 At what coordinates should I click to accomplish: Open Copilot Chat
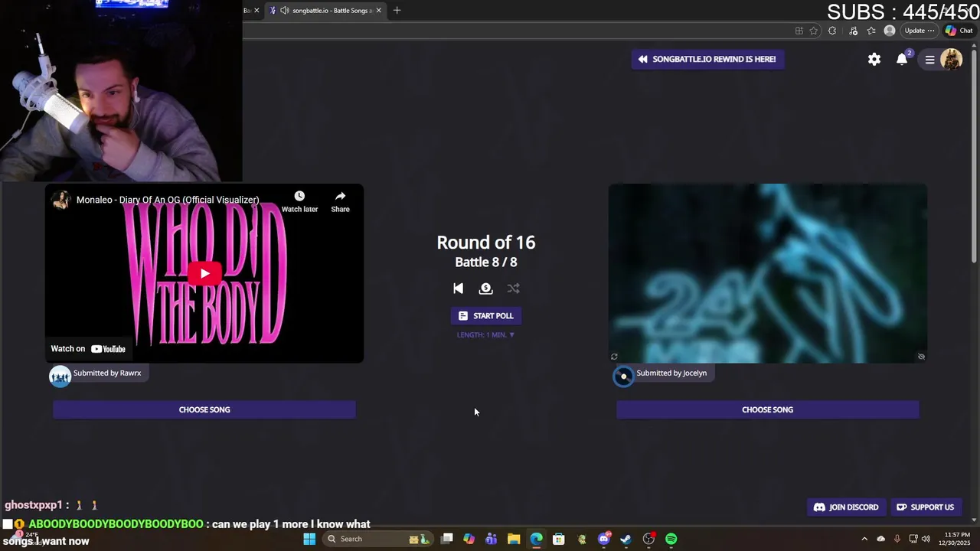959,31
